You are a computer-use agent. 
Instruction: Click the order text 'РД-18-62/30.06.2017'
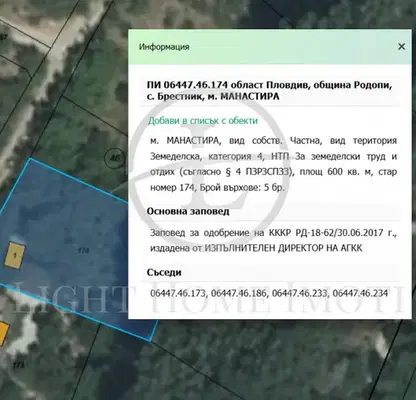pos(340,233)
